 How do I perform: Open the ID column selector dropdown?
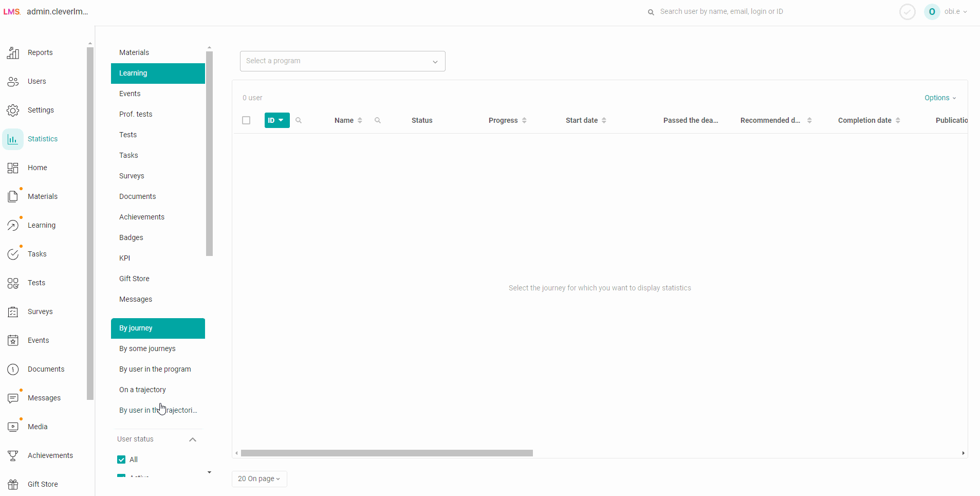tap(277, 120)
